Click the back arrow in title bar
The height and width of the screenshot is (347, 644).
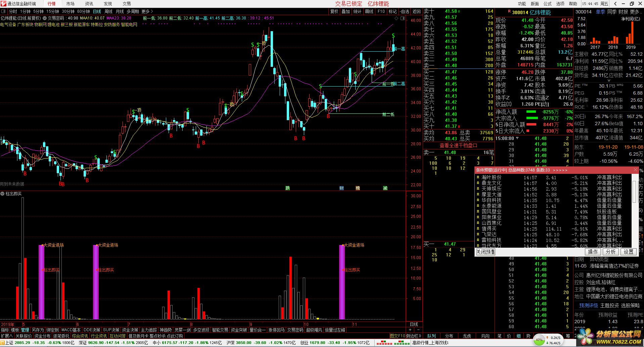tap(615, 4)
